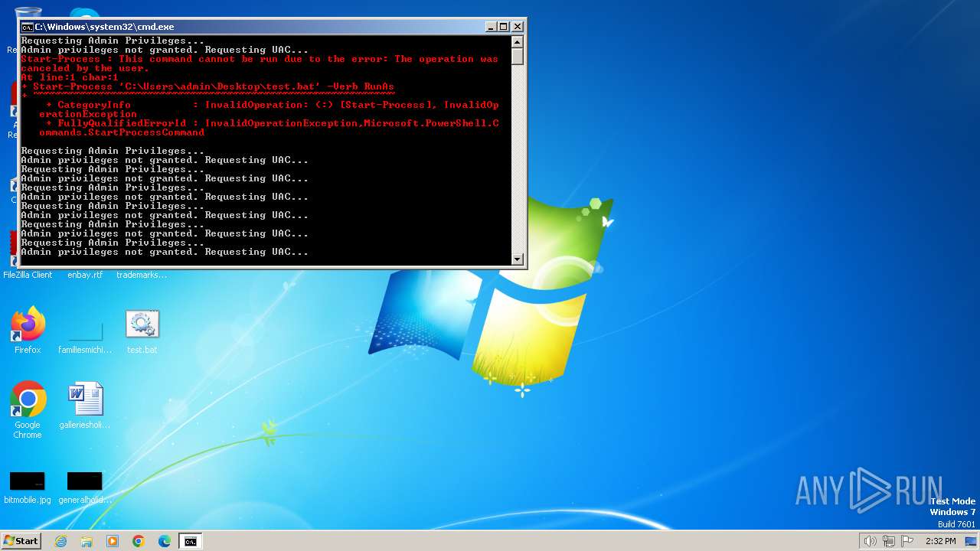This screenshot has height=551, width=980.
Task: Minimize the cmd.exe window
Action: pyautogui.click(x=491, y=27)
